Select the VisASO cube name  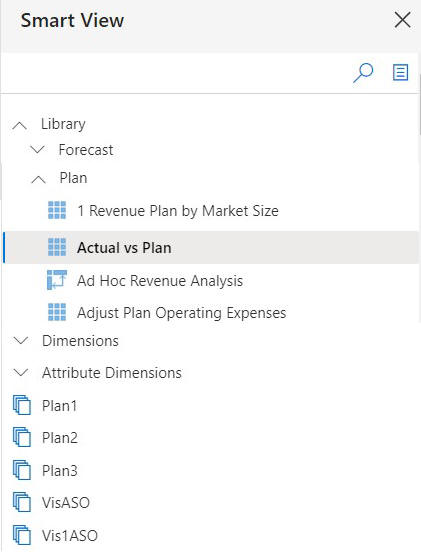(66, 503)
